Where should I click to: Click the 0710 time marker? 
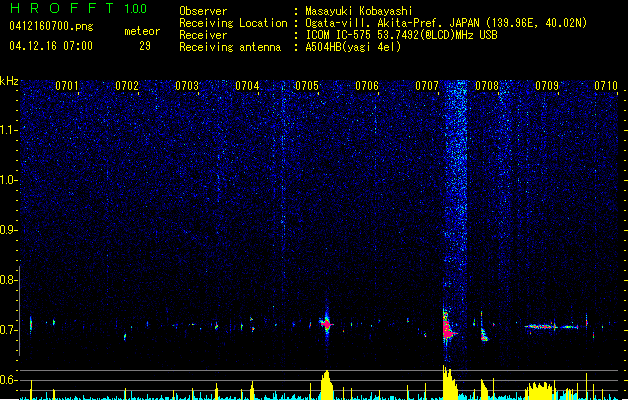tap(606, 86)
